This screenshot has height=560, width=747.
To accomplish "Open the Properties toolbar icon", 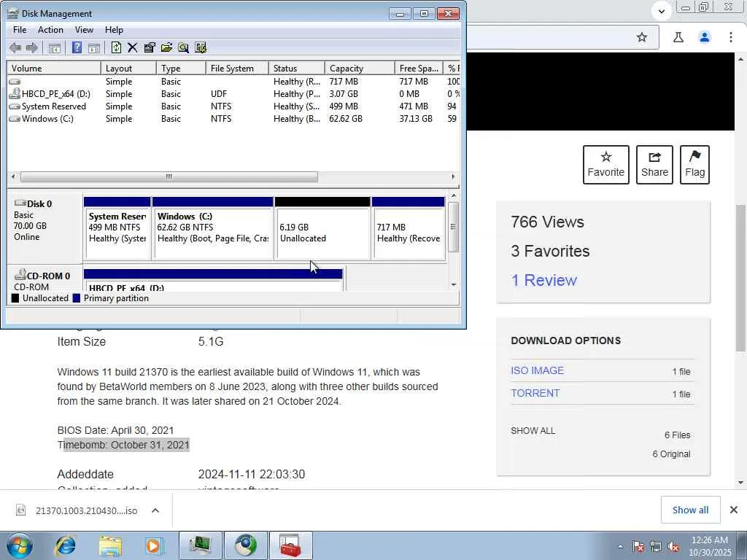I will (150, 47).
